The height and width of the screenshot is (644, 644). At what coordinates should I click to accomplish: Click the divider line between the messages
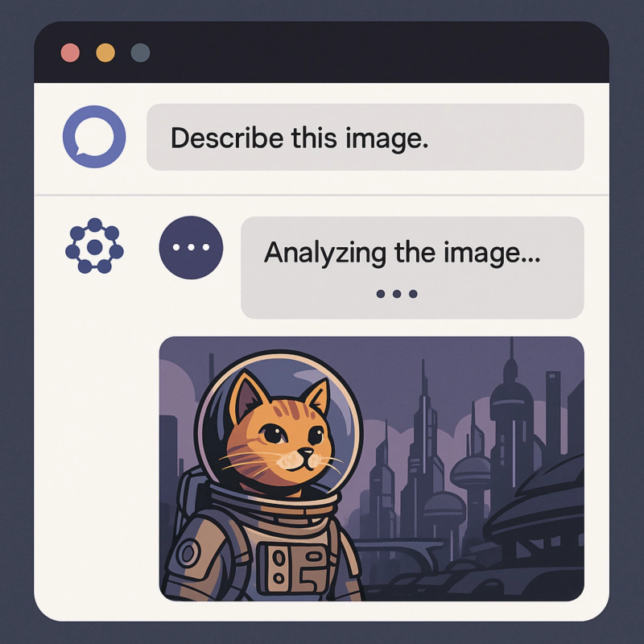tap(321, 195)
